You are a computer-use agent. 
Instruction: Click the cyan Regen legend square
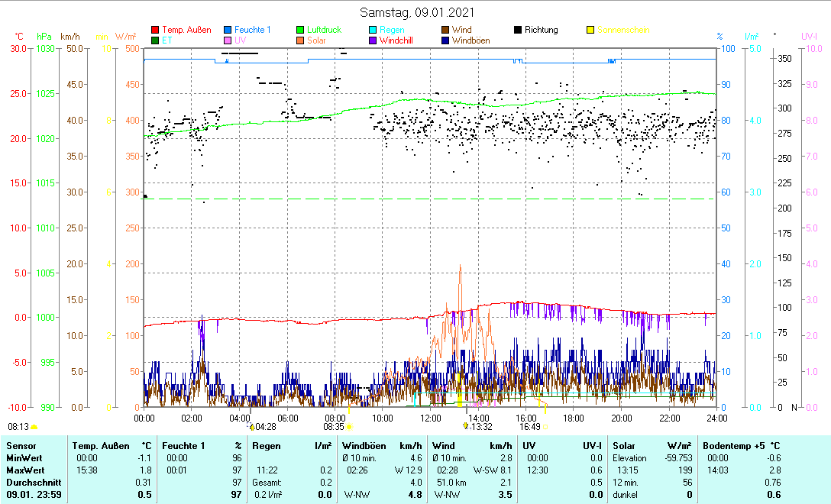pyautogui.click(x=373, y=30)
